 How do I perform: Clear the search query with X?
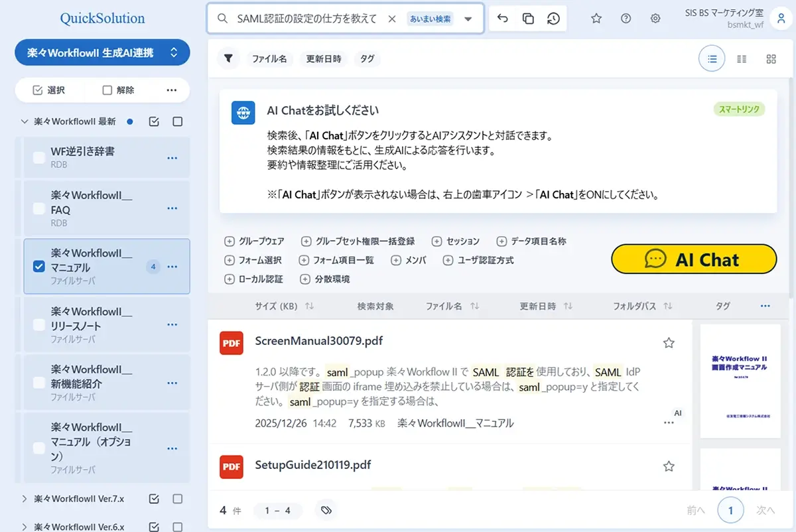pos(392,19)
